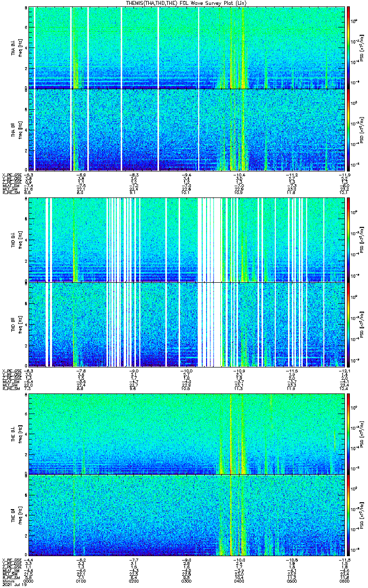The height and width of the screenshot is (588, 368).
Task: Click X_RE_GSE value -6.3 under THD
Action: 29,370
